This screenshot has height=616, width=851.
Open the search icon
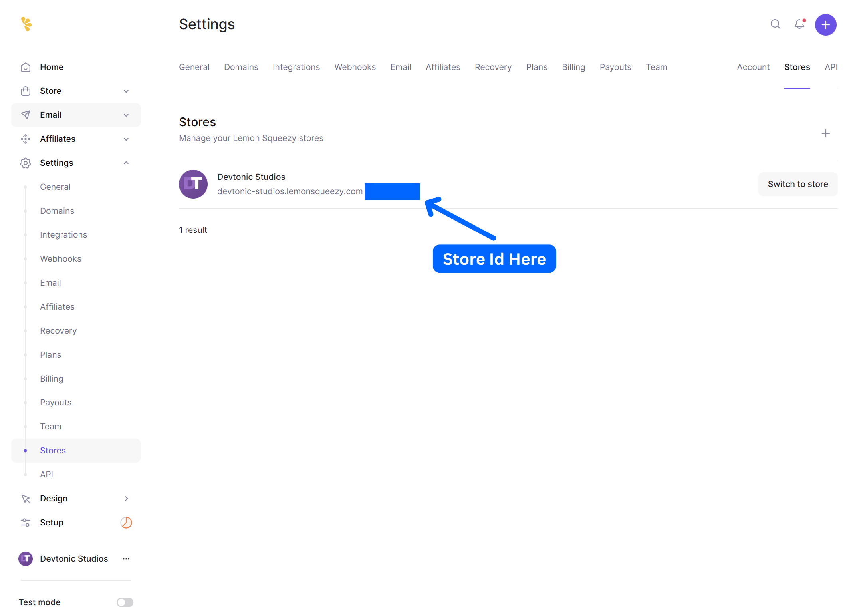(775, 24)
